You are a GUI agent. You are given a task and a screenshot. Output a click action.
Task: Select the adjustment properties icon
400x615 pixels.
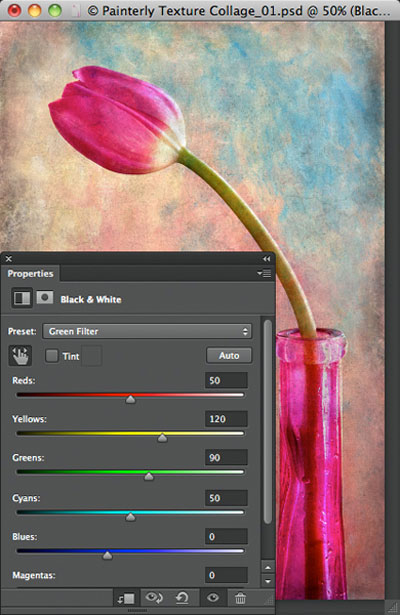[x=22, y=298]
